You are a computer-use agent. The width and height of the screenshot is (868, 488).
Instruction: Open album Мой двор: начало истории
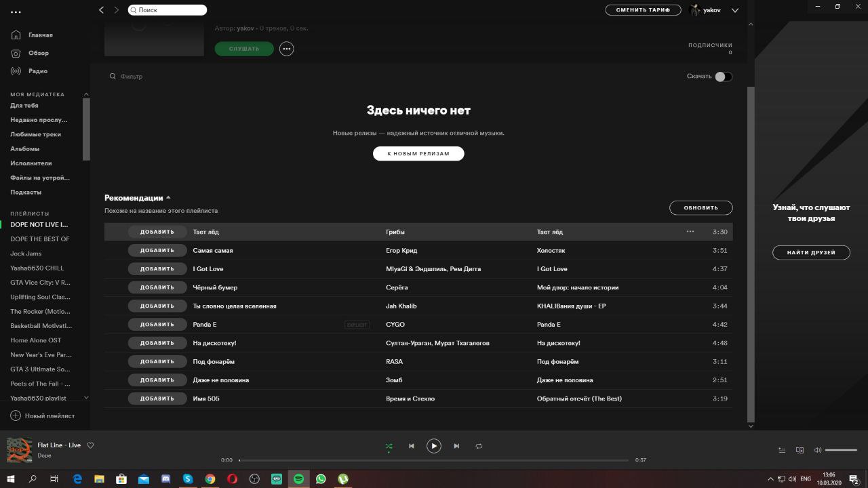tap(578, 287)
